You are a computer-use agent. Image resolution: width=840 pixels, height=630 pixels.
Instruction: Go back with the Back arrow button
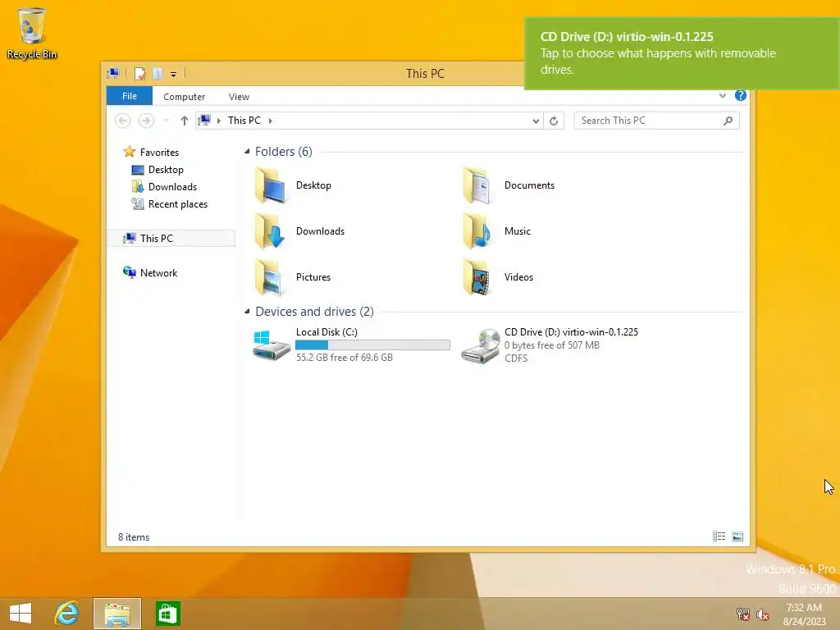point(123,121)
